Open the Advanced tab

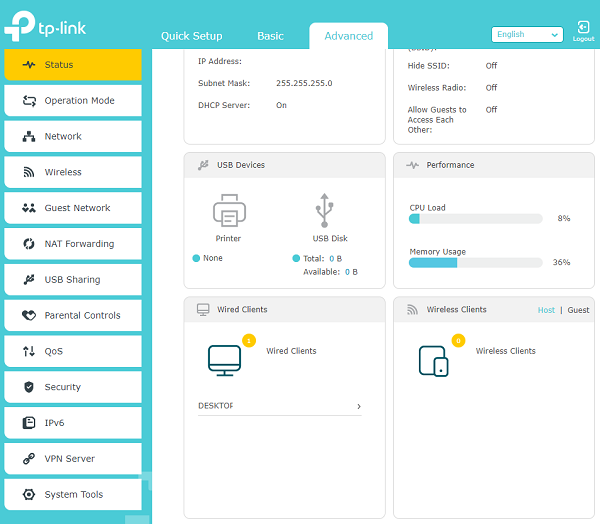348,36
